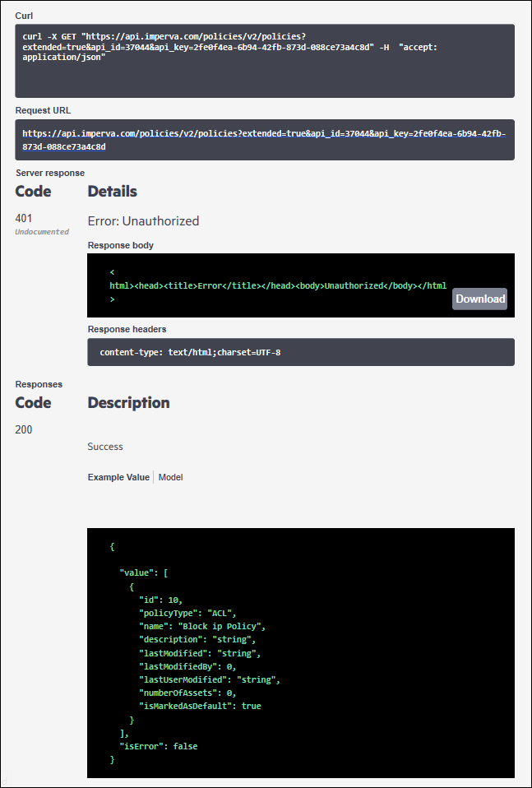Click the Download button in response body

click(479, 299)
